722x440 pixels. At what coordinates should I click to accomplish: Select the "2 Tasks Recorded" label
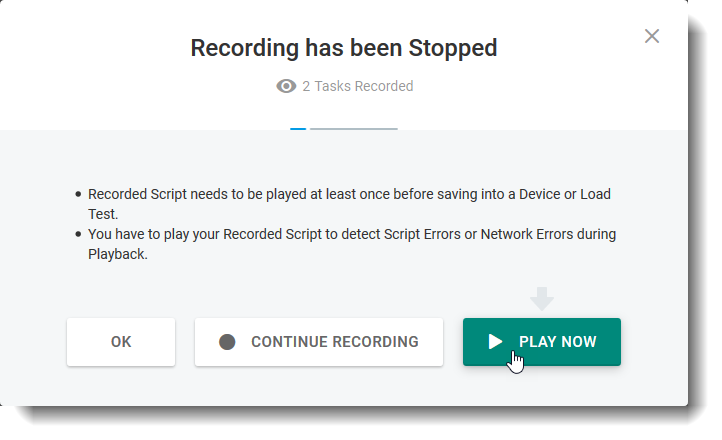pos(357,86)
